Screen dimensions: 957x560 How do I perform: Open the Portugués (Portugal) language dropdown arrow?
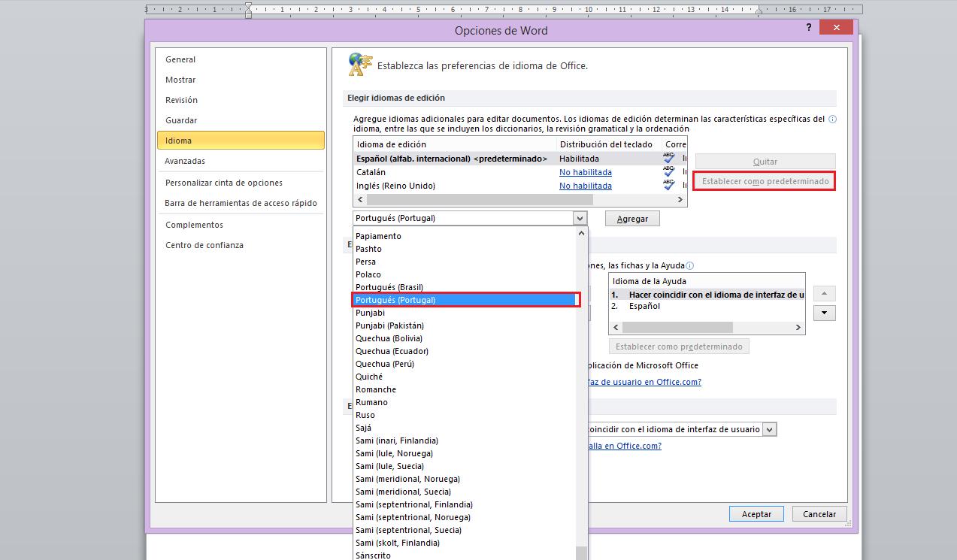pyautogui.click(x=579, y=218)
